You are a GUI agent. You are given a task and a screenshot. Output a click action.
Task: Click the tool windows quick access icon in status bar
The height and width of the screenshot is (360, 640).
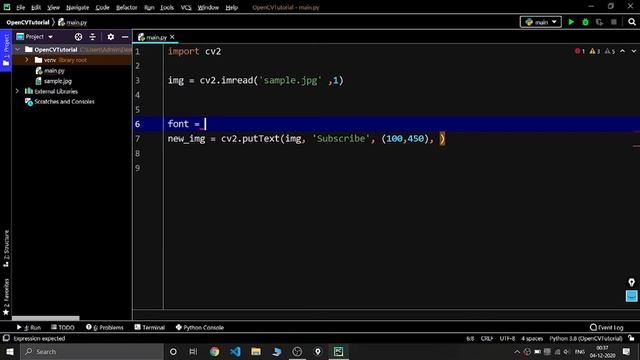click(x=6, y=338)
